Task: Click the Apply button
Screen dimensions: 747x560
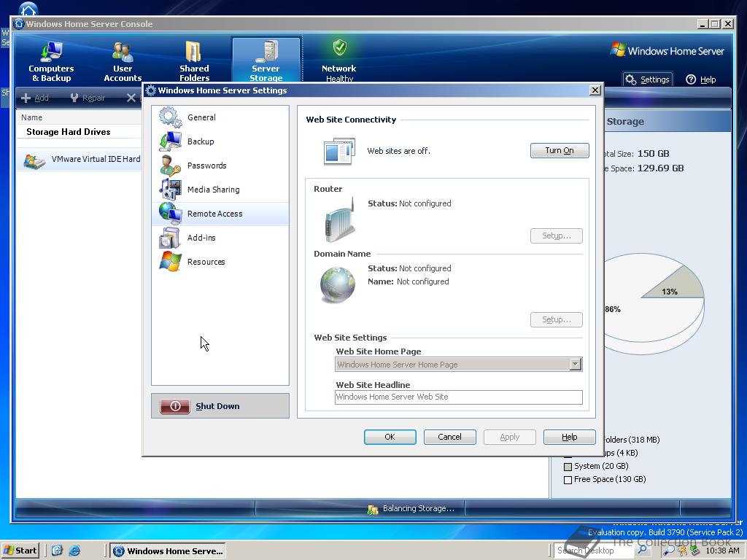Action: [x=510, y=437]
